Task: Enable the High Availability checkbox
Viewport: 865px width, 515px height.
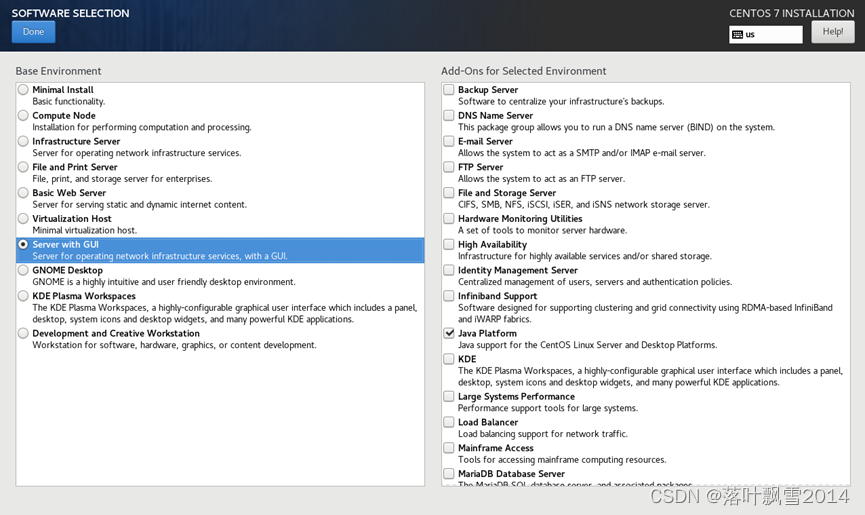Action: [x=449, y=244]
